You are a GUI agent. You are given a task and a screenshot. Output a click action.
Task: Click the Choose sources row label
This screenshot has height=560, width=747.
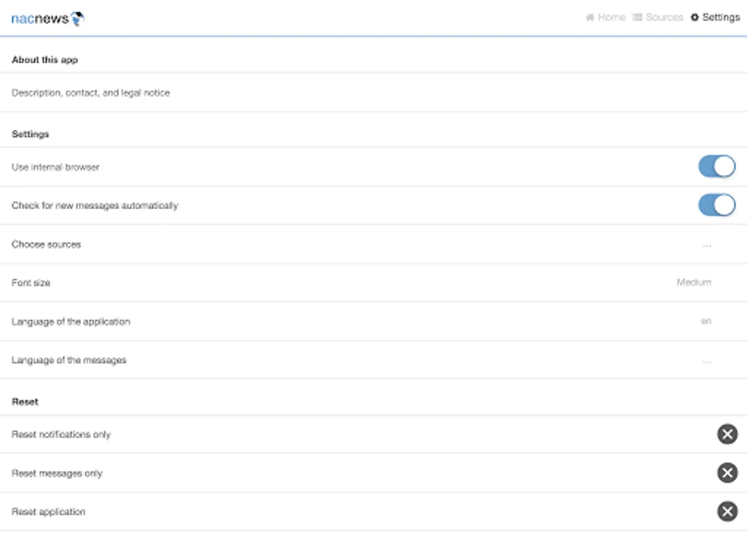[x=47, y=245]
